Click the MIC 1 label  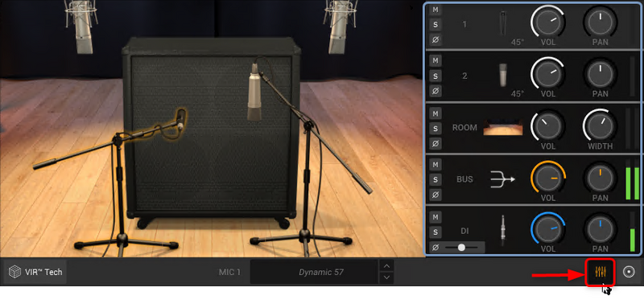[229, 273]
